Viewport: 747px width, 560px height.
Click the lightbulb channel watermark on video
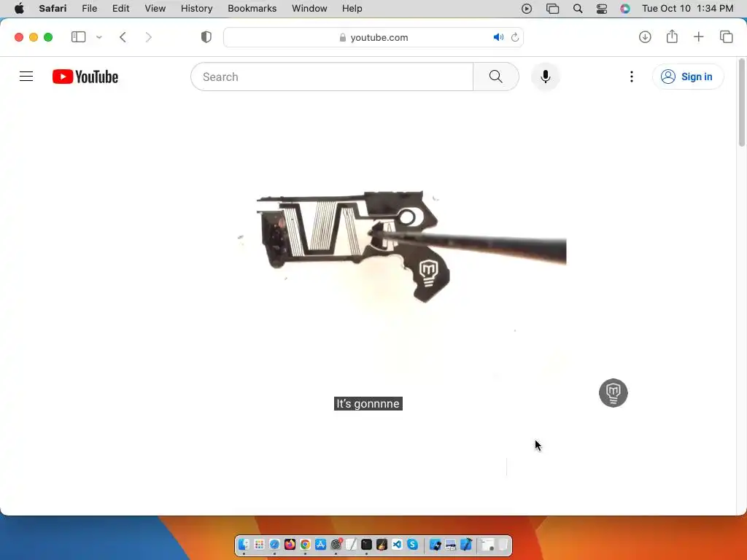613,393
